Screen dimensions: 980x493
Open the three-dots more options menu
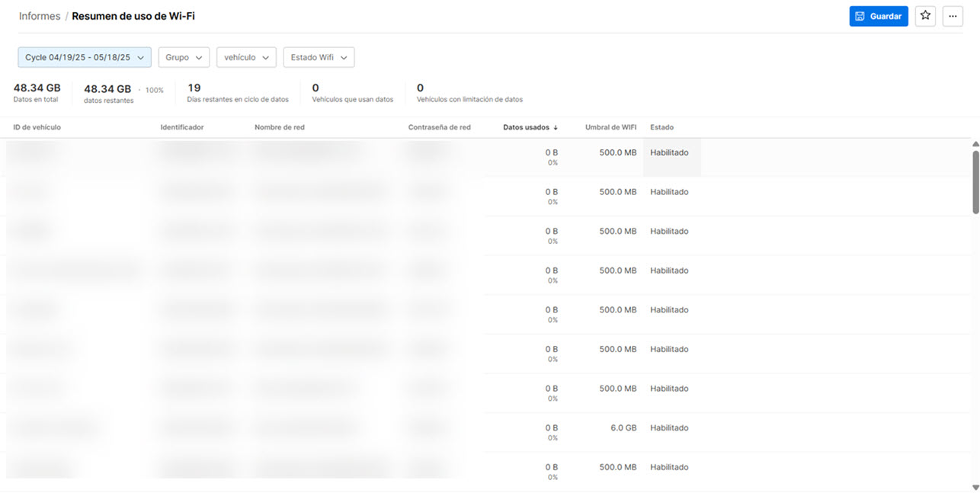coord(953,16)
